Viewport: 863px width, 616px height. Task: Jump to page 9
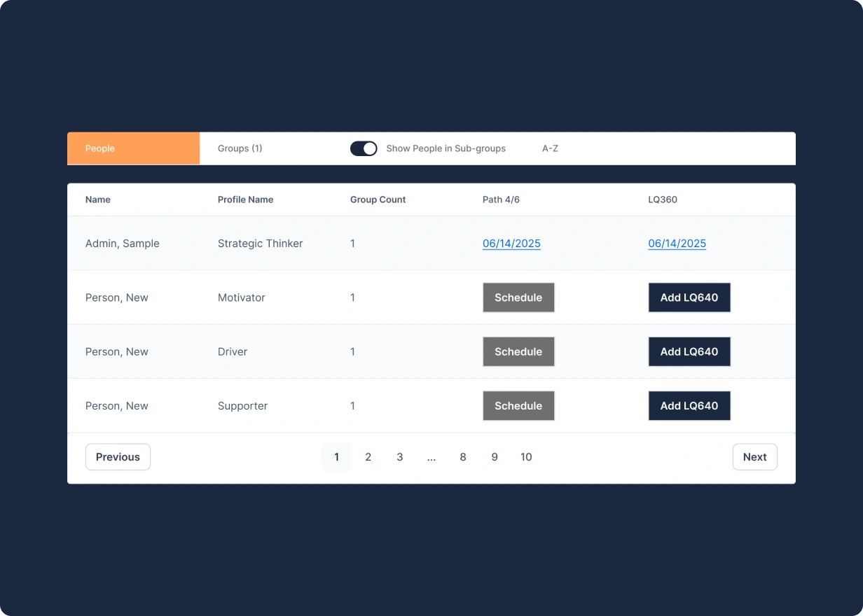(495, 457)
